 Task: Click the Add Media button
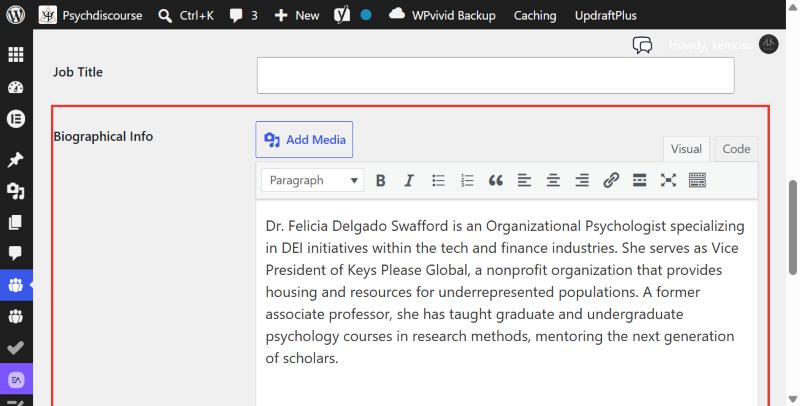(304, 139)
